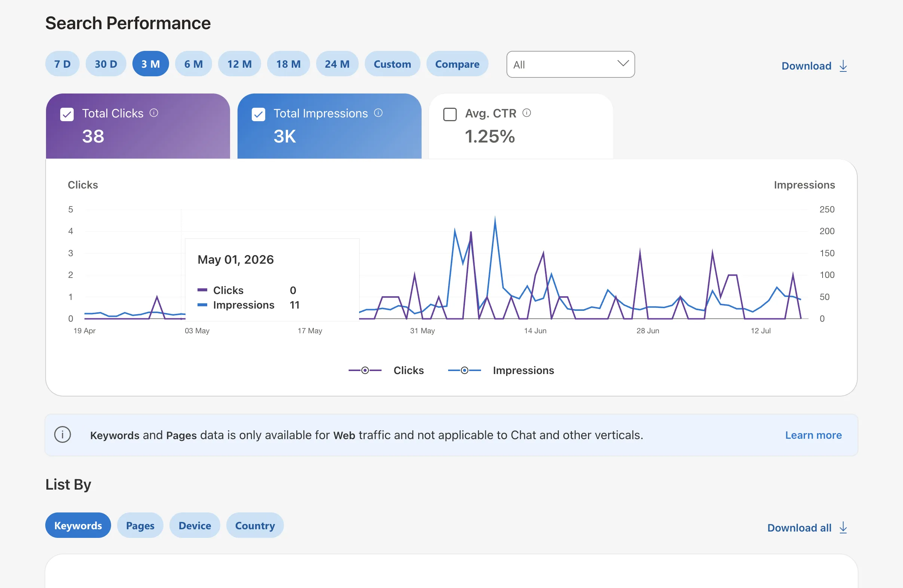This screenshot has width=903, height=588.
Task: Click the 17 May axis label
Action: click(x=310, y=331)
